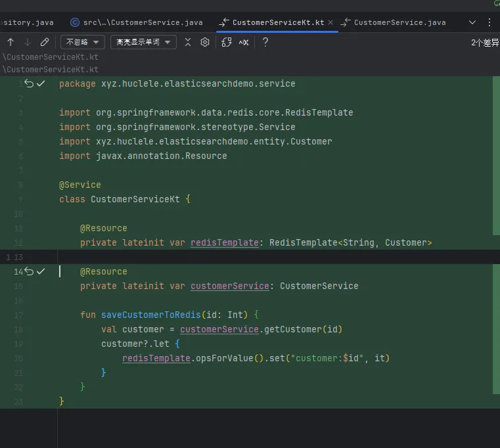Open the 高亮显示单词 highlight mode dropdown

143,42
